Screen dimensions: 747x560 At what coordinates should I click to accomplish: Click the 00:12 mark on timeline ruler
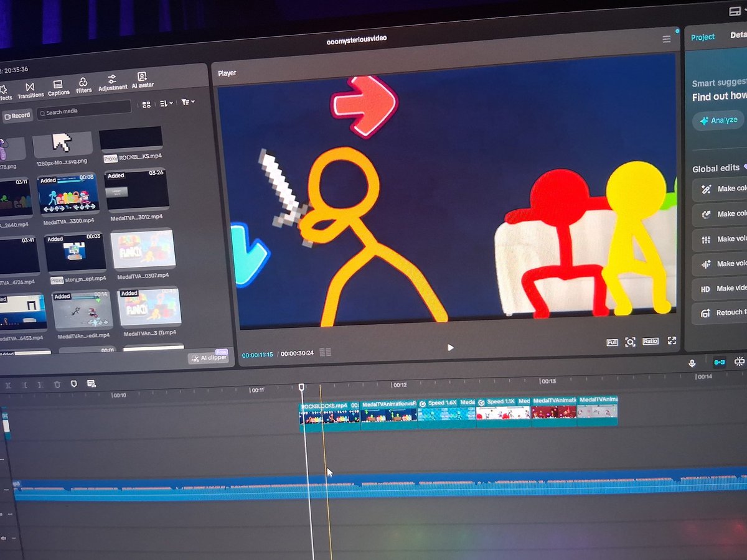399,385
